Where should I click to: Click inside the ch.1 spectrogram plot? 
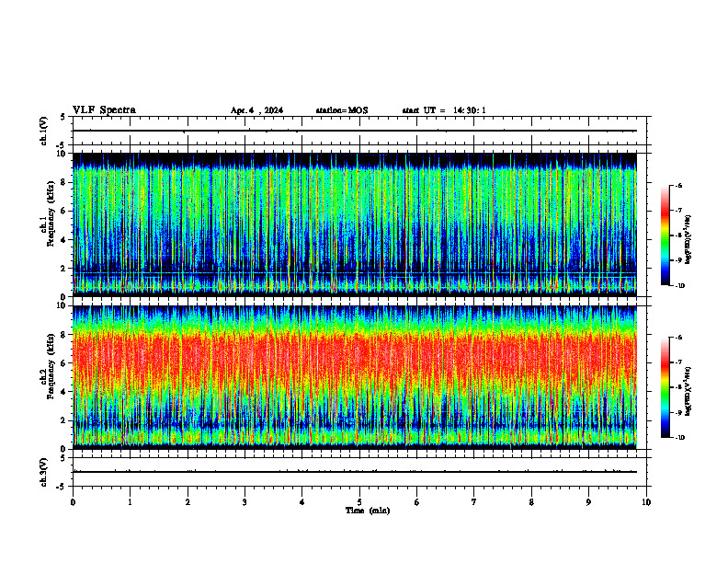tap(355, 224)
